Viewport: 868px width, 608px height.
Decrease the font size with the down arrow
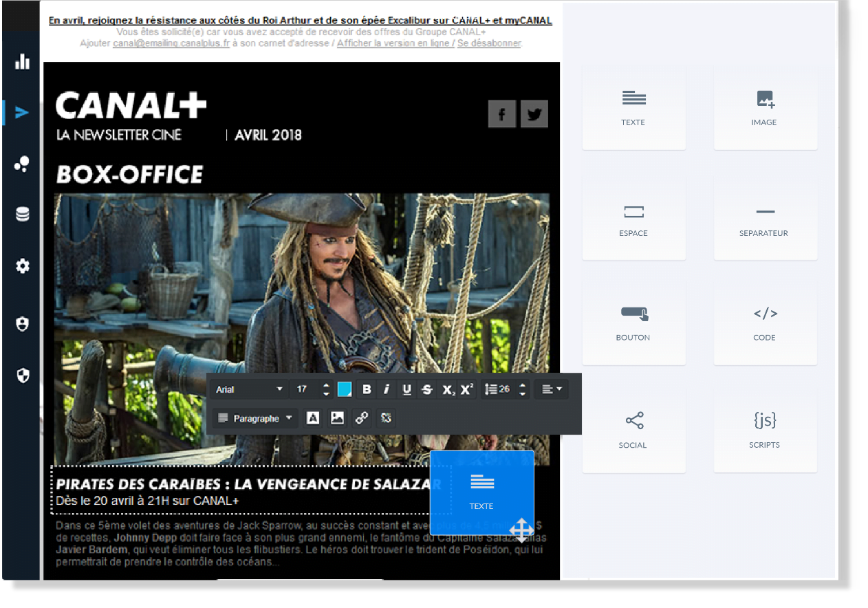point(326,393)
